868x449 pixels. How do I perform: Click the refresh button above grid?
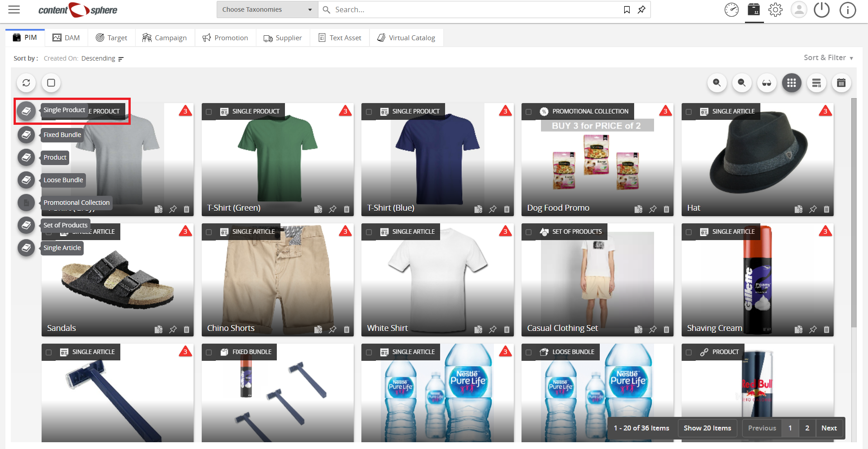26,83
